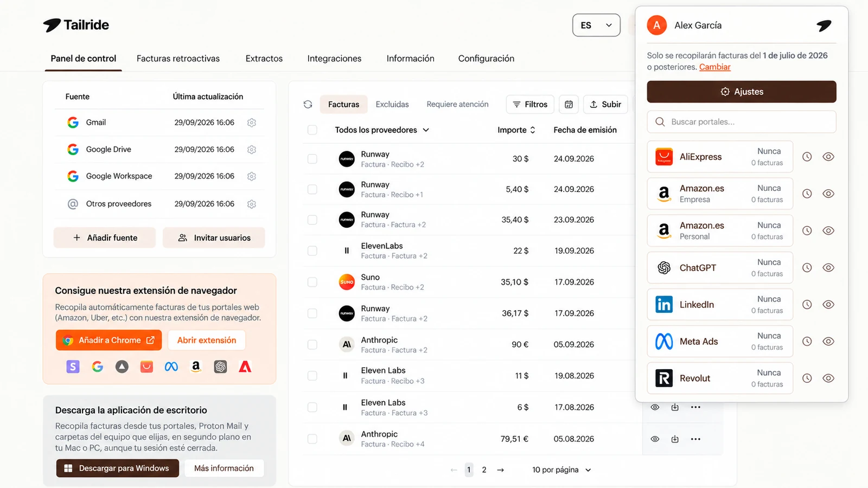The width and height of the screenshot is (868, 488).
Task: Open the Google Workspace source settings gear
Action: coord(252,176)
